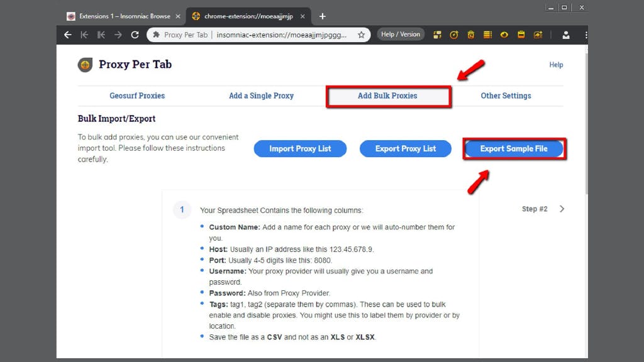Open the Help link at top right
Image resolution: width=644 pixels, height=362 pixels.
click(x=556, y=65)
